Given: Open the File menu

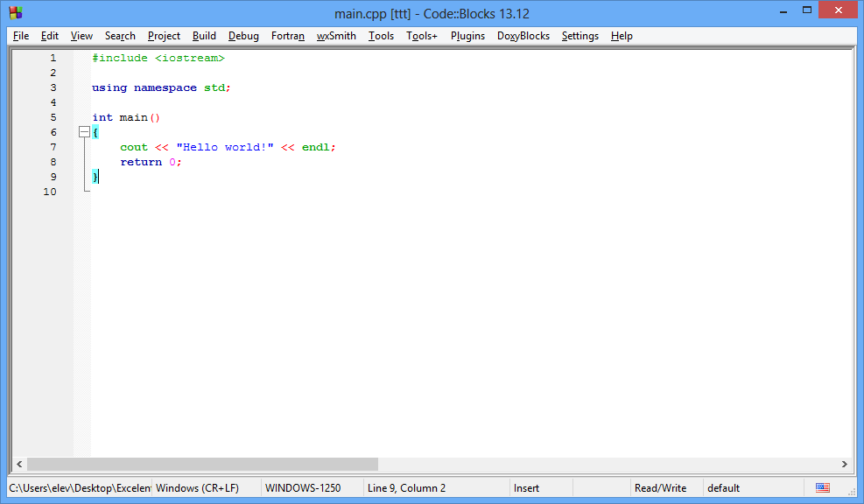Looking at the screenshot, I should pos(21,36).
